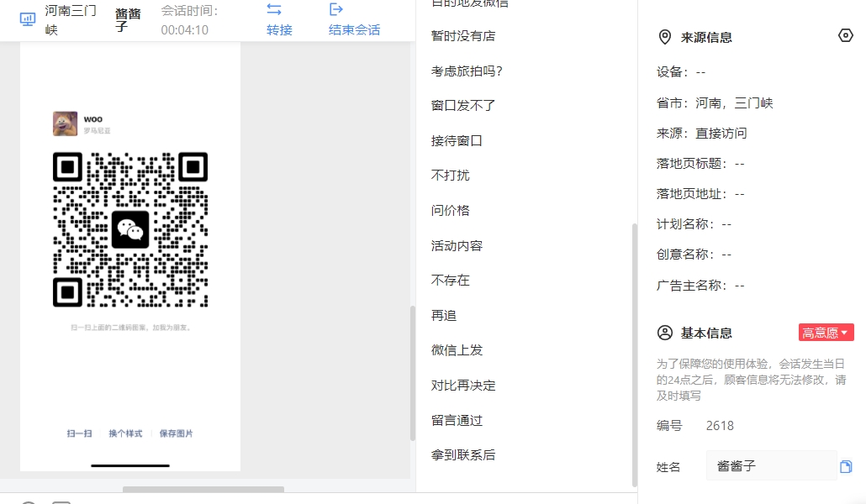The width and height of the screenshot is (866, 504).
Task: Click the quick replies list scrollbar
Action: coord(635,355)
